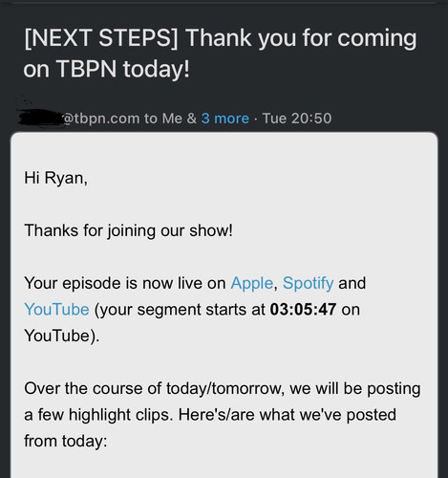Open the blue YouTube episode link
This screenshot has height=478, width=448.
[56, 310]
